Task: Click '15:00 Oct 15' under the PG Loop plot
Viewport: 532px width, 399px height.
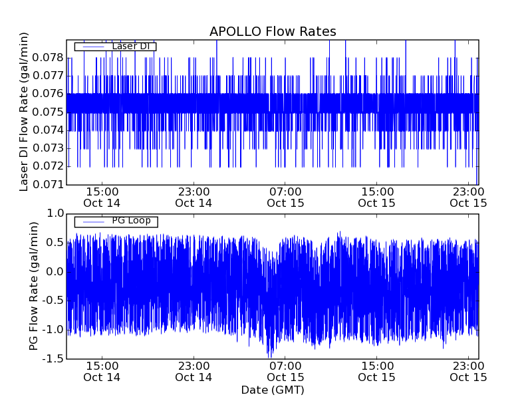Action: (377, 372)
